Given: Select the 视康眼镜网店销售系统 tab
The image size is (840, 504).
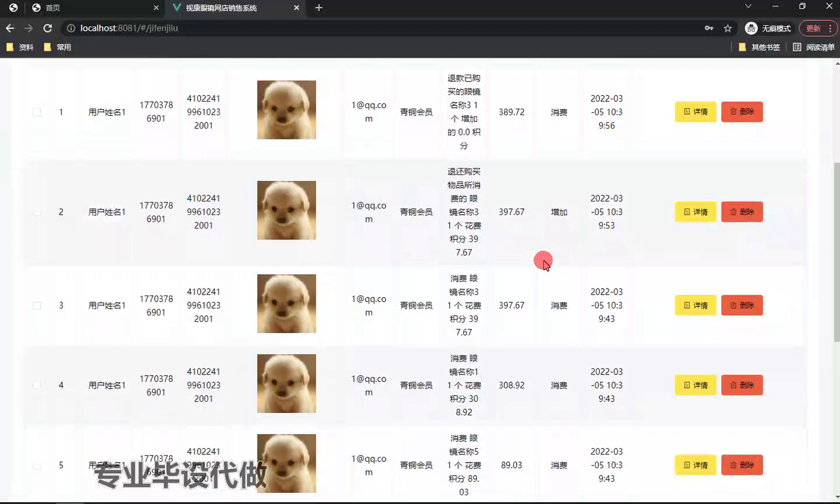Looking at the screenshot, I should click(236, 8).
